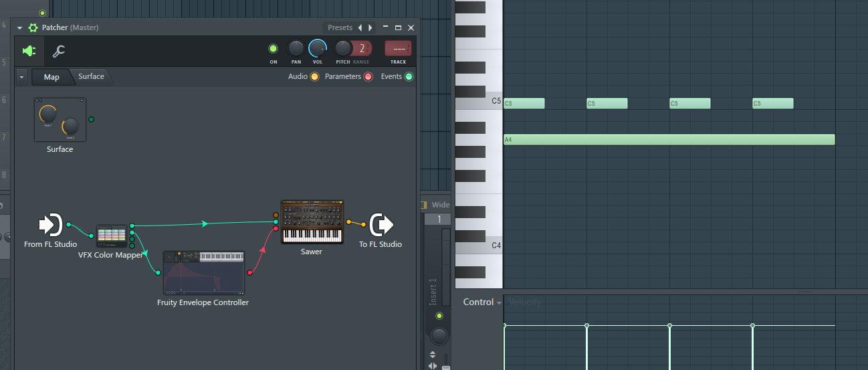868x370 pixels.
Task: Click the Patcher gear icon in the title bar
Action: (x=33, y=28)
